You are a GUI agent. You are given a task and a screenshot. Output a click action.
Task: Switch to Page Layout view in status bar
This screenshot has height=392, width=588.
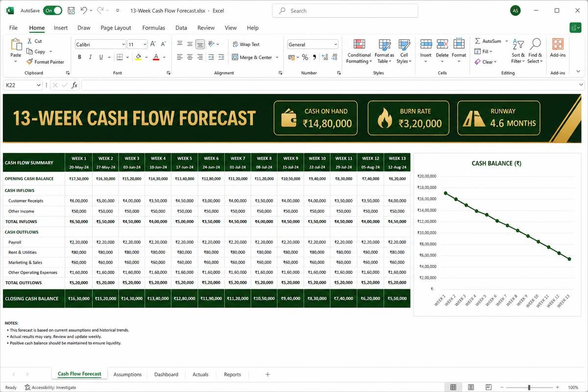coord(470,387)
